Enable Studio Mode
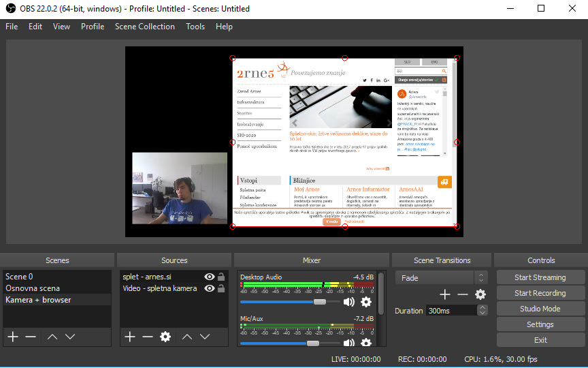This screenshot has height=368, width=588. [x=540, y=309]
